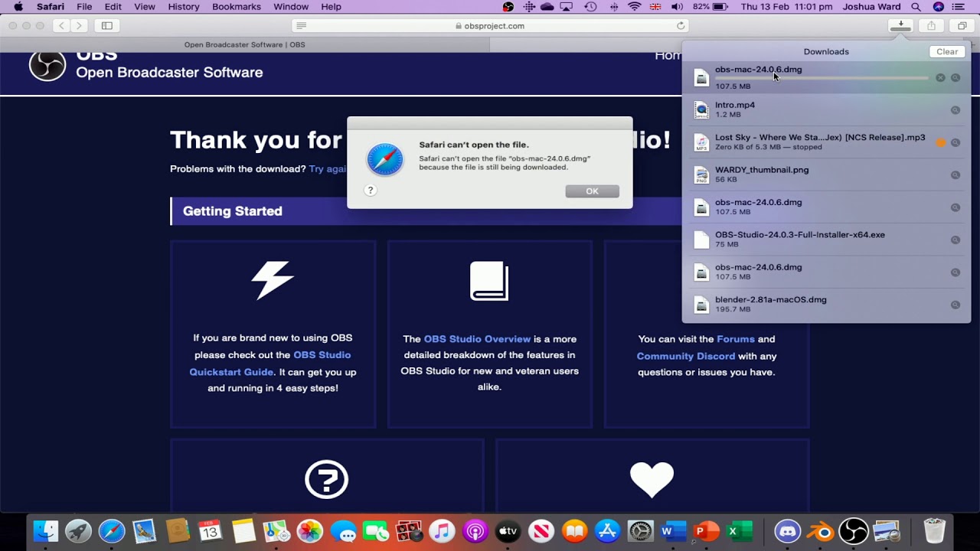This screenshot has width=980, height=551.
Task: Open the Reader view icon in address bar
Action: tap(301, 25)
